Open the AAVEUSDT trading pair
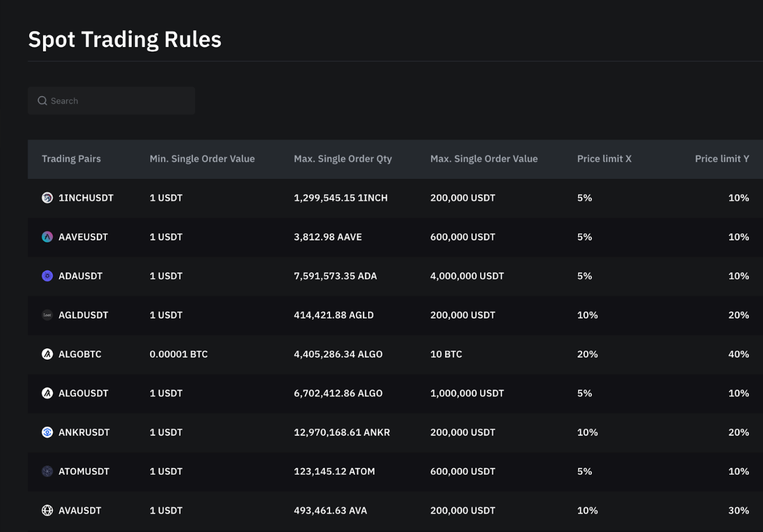This screenshot has width=763, height=532. pyautogui.click(x=83, y=237)
